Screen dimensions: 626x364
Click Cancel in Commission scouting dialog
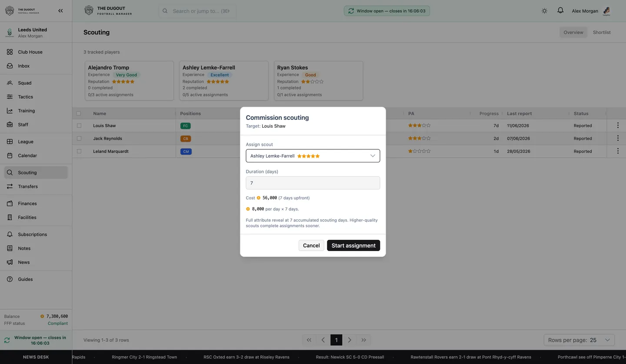[311, 245]
